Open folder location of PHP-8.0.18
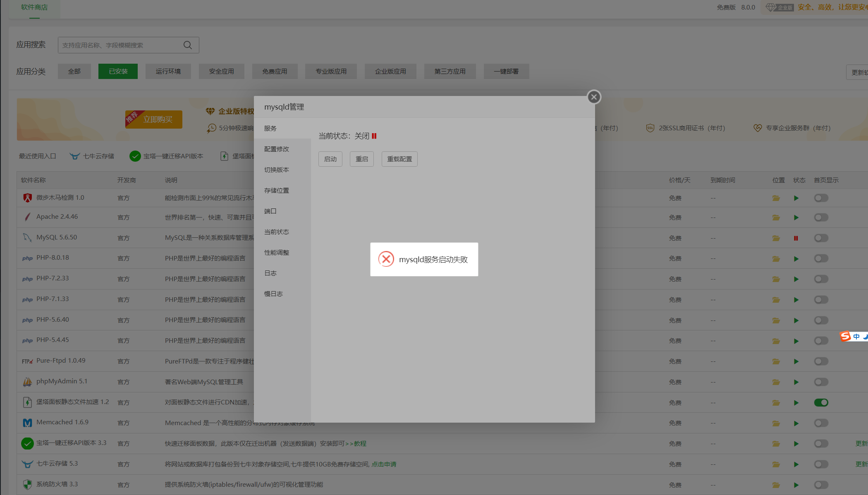This screenshot has height=495, width=868. pos(776,259)
